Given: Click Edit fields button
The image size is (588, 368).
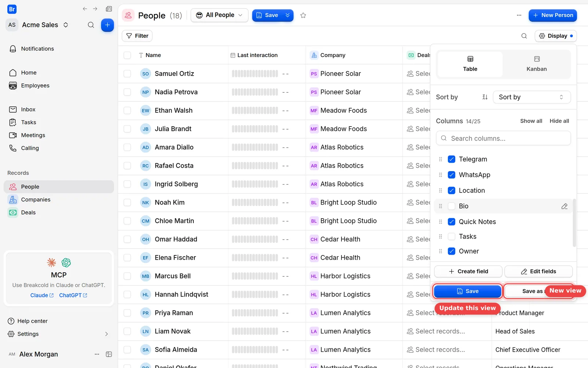Looking at the screenshot, I should point(538,272).
